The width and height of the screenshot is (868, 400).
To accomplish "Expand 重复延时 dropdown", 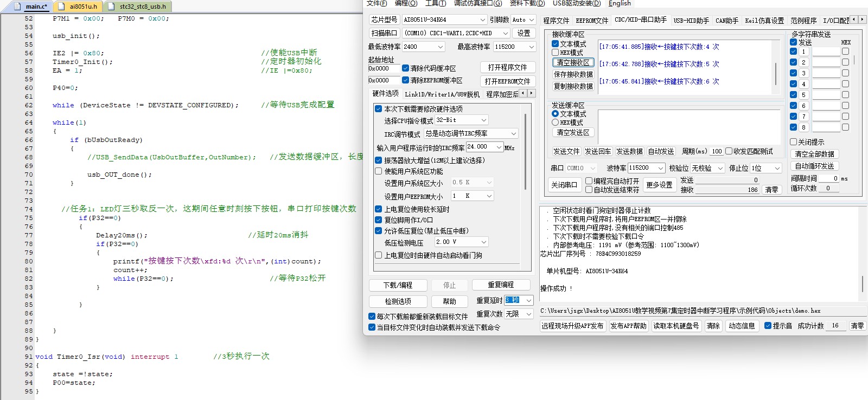I will pos(529,300).
